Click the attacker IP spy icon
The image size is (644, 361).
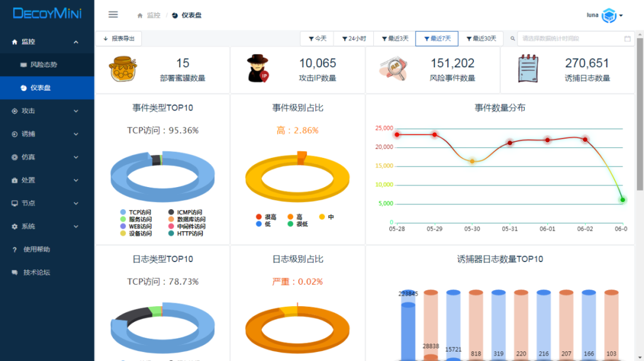pos(258,69)
